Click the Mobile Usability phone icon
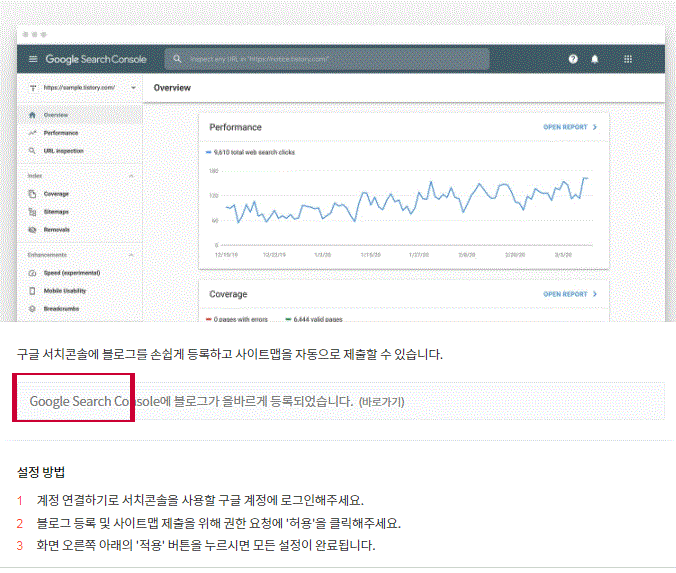The height and width of the screenshot is (573, 676). pyautogui.click(x=32, y=291)
